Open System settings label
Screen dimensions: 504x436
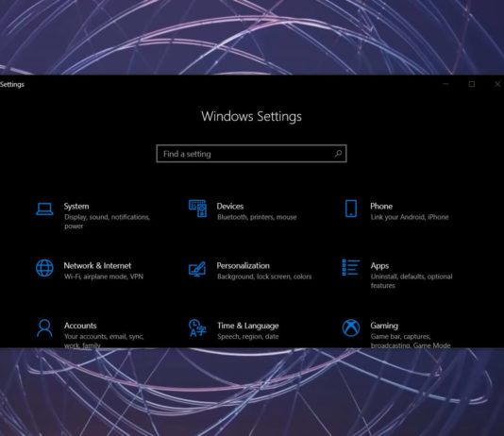pos(76,207)
